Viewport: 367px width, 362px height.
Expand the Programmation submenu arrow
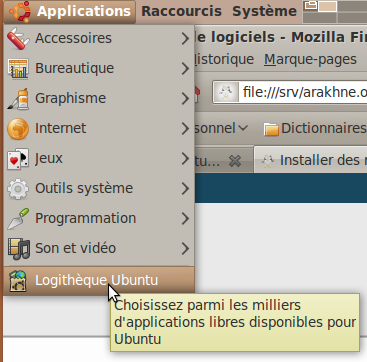[185, 219]
